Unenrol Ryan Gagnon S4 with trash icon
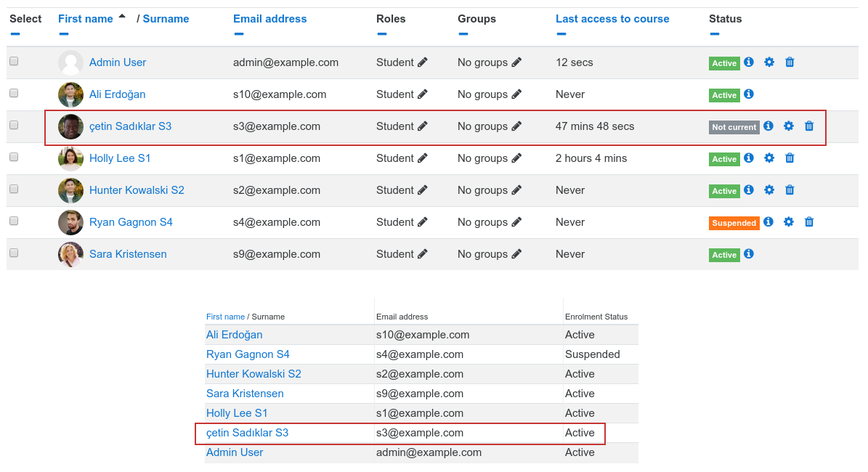 809,222
